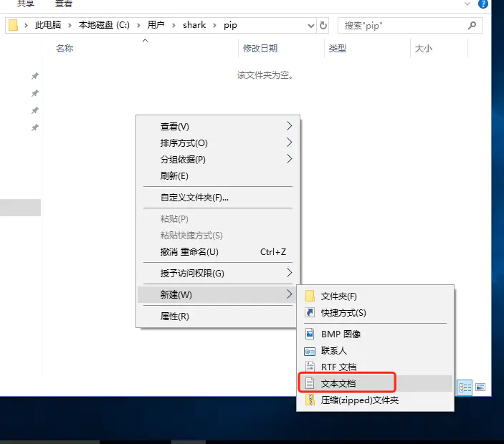
Task: Expand the chevron after 此电脑 in the breadcrumb
Action: 70,25
